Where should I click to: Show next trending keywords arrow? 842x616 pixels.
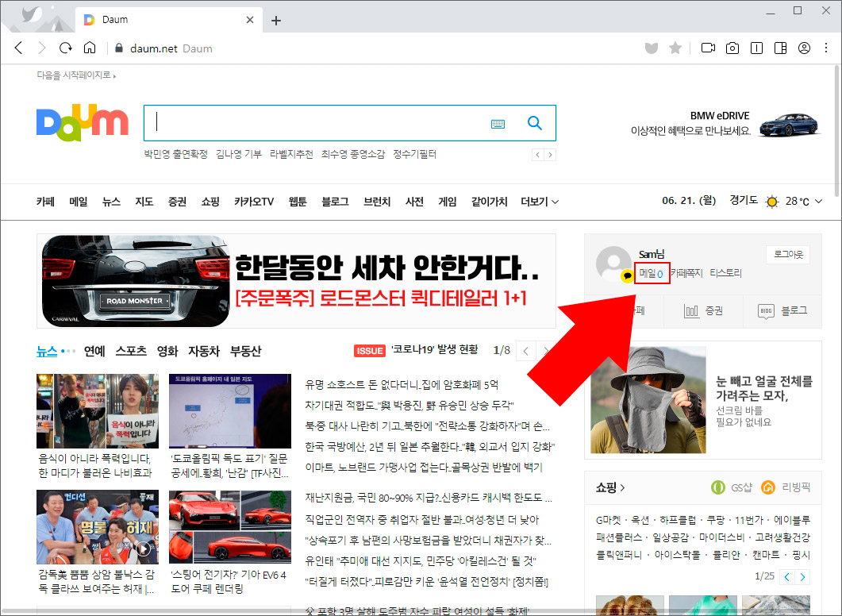pyautogui.click(x=550, y=156)
